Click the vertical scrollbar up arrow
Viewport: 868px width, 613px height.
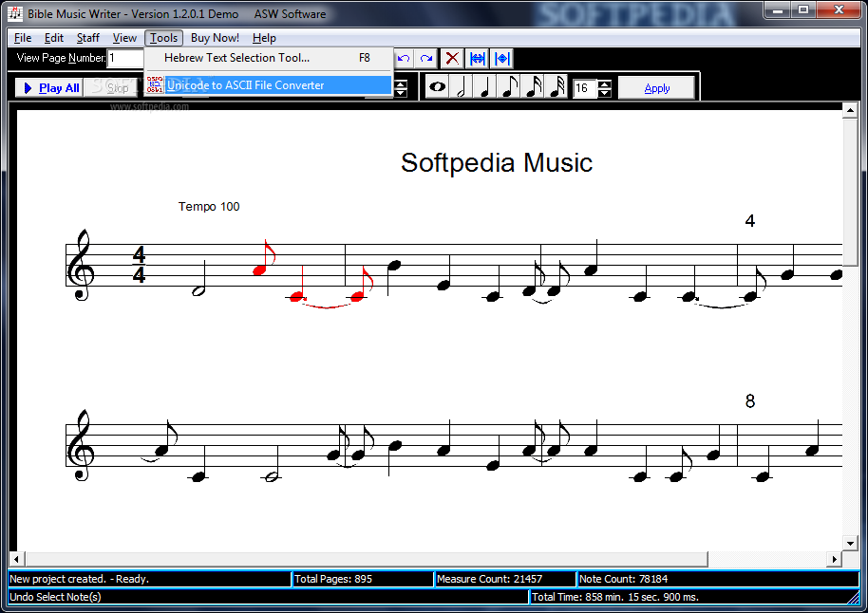click(x=850, y=111)
